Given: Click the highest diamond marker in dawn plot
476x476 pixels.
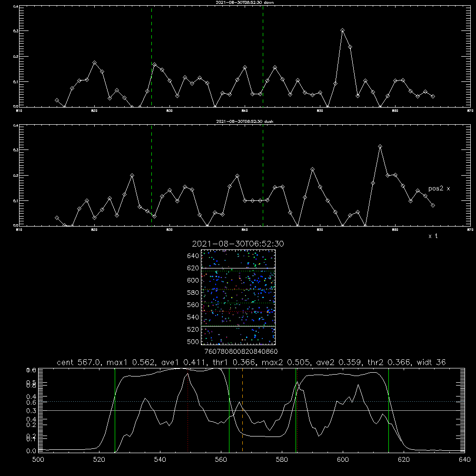Looking at the screenshot, I should coord(342,30).
